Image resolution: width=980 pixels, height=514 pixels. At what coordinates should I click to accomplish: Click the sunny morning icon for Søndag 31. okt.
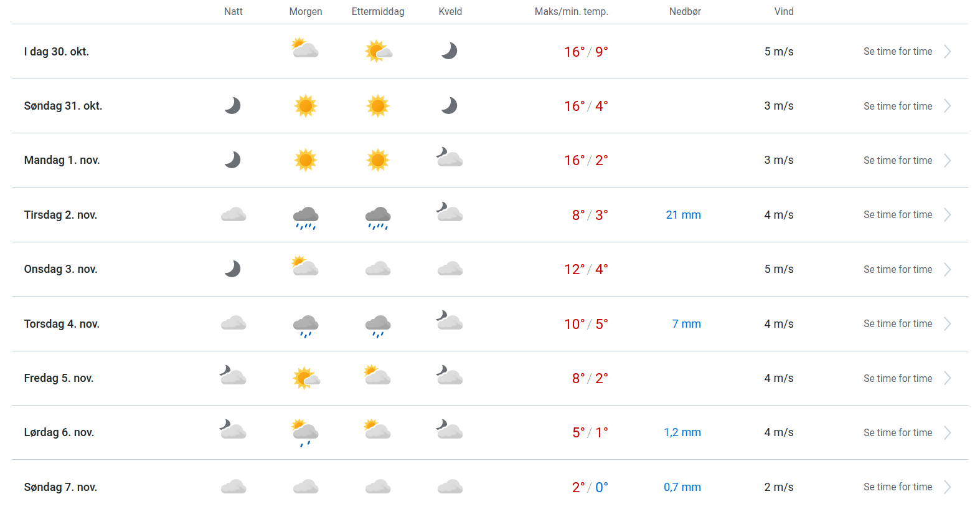pos(306,106)
